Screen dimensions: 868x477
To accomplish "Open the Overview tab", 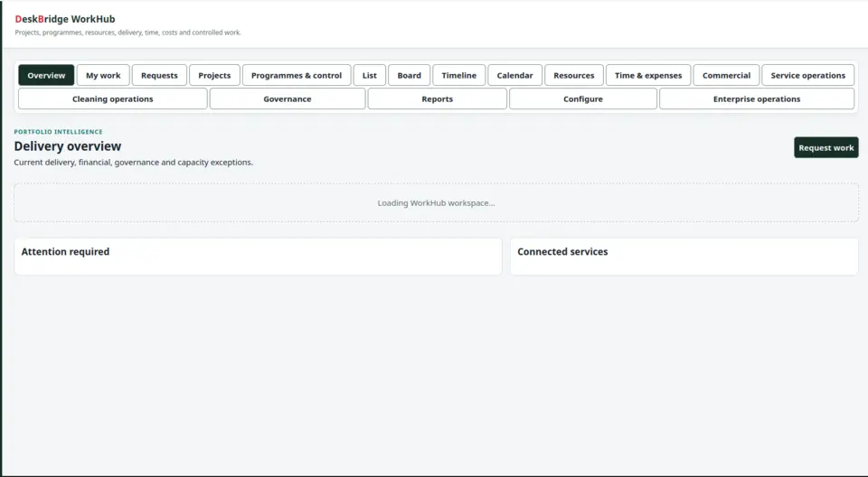I will [x=46, y=75].
